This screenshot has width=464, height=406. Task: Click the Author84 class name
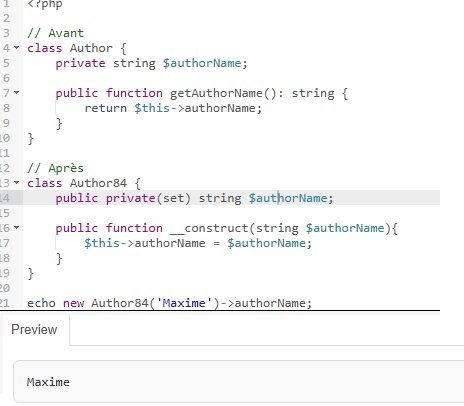click(x=98, y=183)
